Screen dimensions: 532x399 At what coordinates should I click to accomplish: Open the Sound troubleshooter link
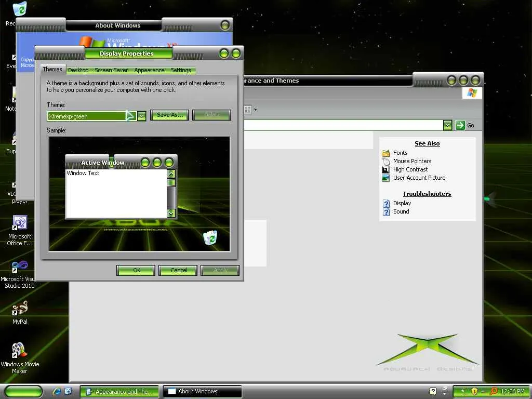coord(401,212)
